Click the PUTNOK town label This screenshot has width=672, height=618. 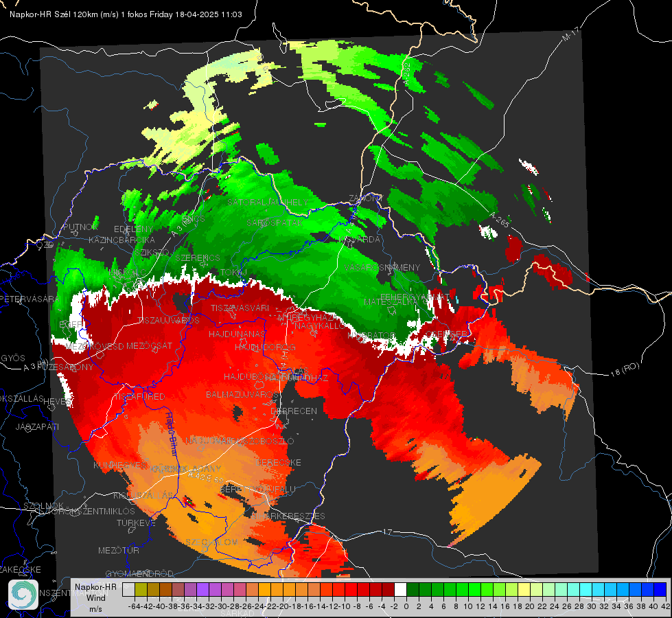(81, 227)
